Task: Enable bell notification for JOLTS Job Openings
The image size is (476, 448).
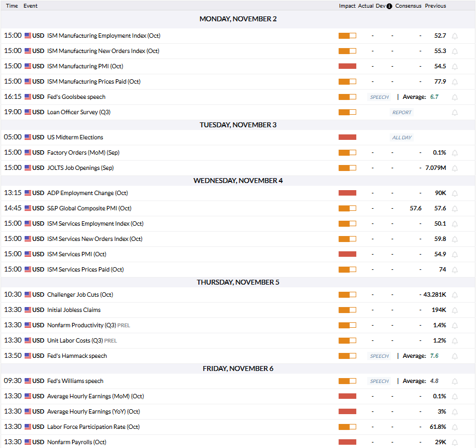Action: (x=455, y=168)
